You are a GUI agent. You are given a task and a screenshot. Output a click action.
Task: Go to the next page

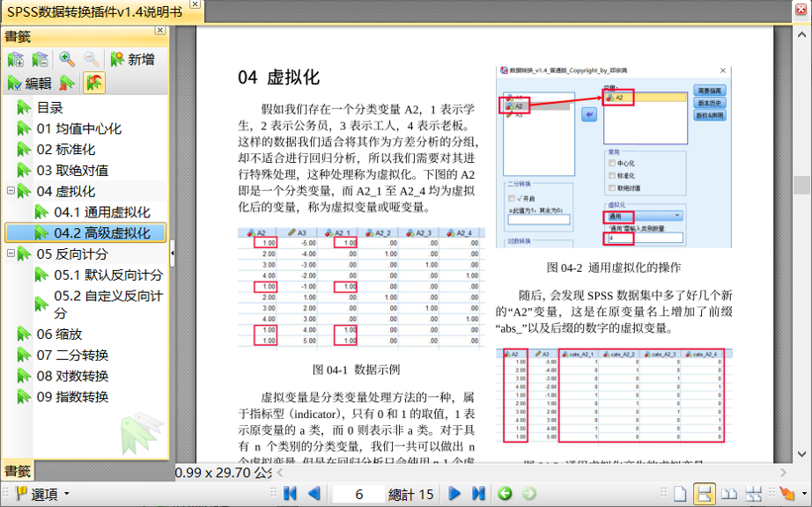tap(454, 494)
